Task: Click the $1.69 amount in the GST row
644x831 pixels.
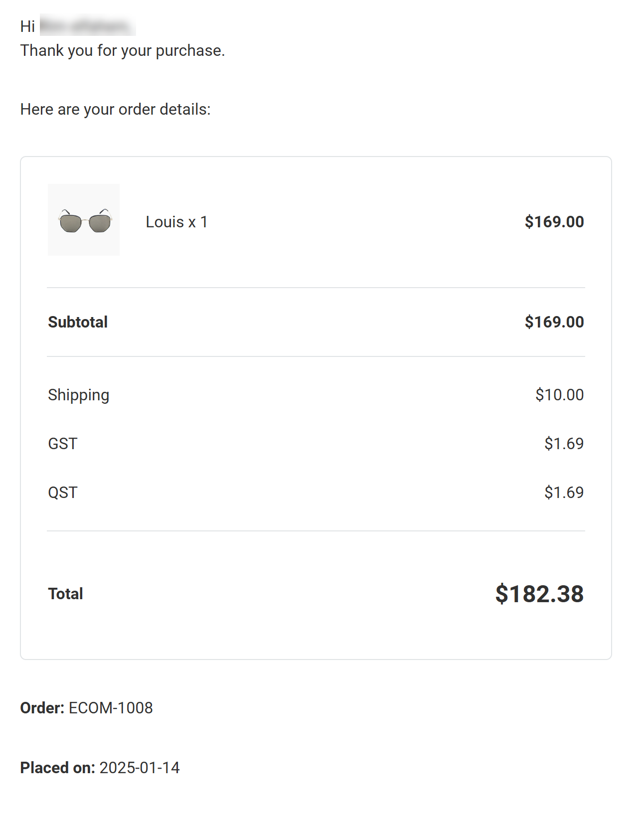Action: [564, 444]
